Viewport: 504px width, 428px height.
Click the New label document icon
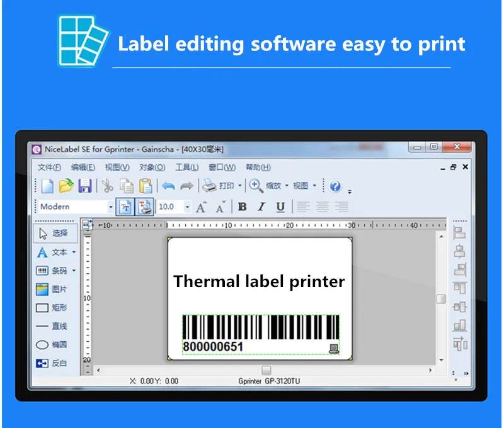click(x=48, y=186)
